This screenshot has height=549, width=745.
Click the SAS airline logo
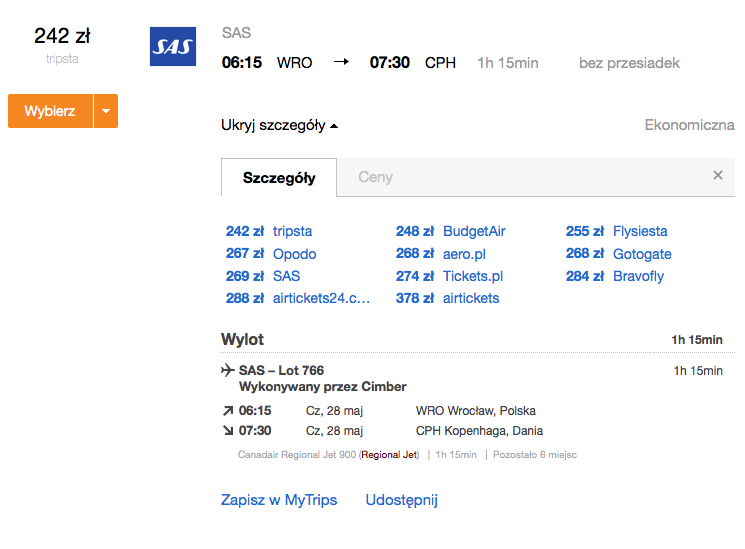click(x=172, y=46)
